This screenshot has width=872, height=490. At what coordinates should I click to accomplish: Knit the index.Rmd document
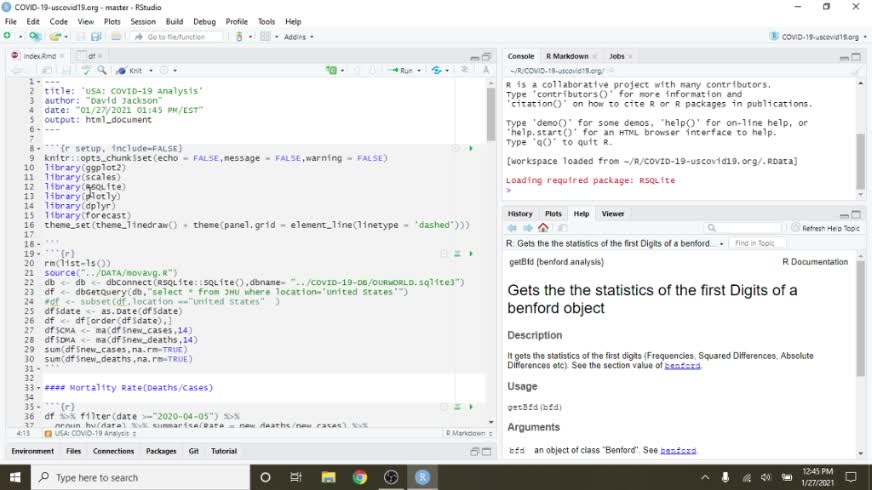[130, 71]
